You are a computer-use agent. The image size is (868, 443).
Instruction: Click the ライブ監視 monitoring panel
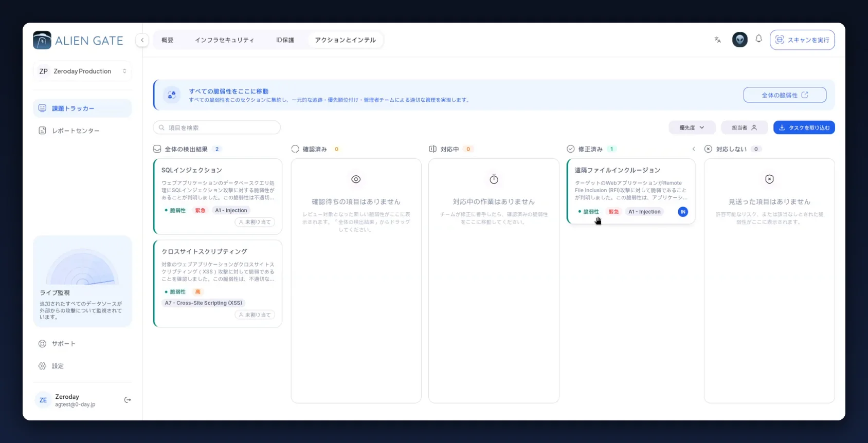point(82,281)
